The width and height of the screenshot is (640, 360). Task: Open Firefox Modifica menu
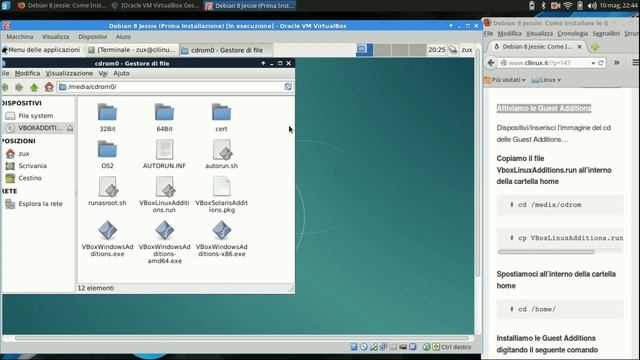pos(509,33)
